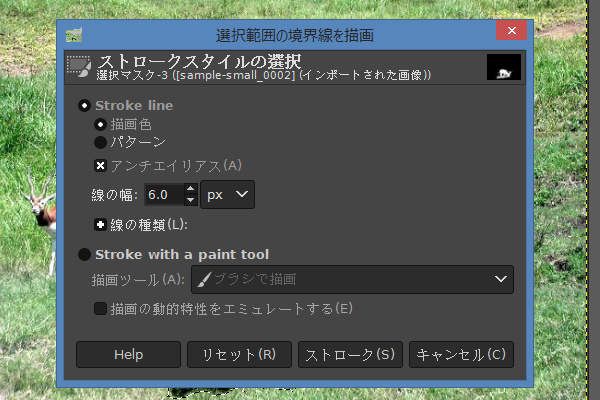Choose the 描画色 solid color option

[100, 124]
